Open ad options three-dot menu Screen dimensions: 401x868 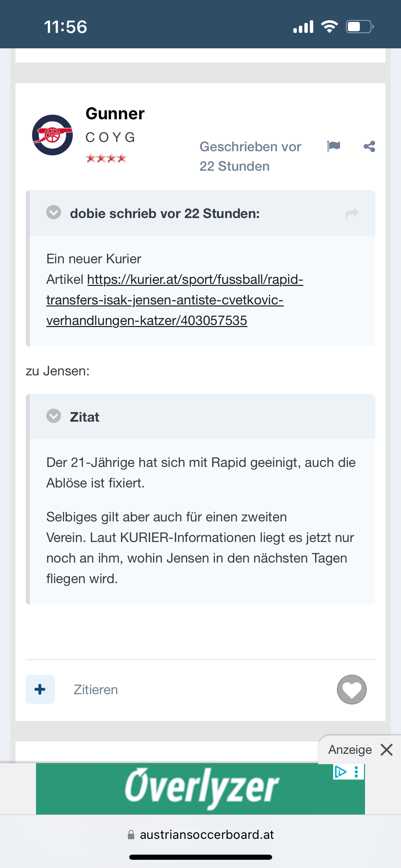(x=356, y=772)
